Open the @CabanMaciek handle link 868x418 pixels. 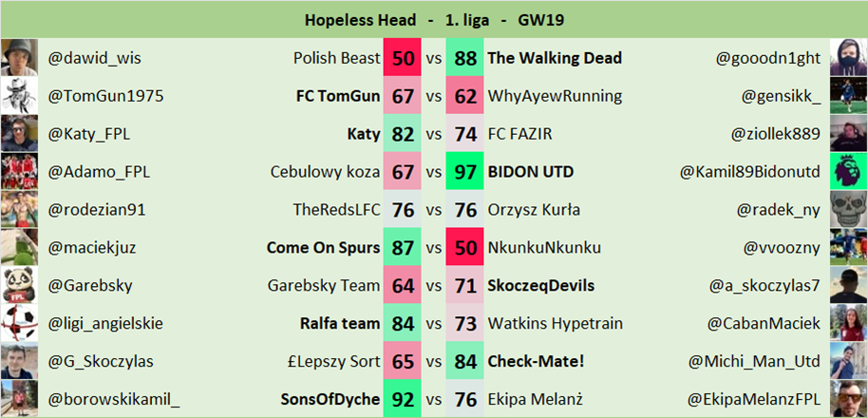(x=764, y=324)
